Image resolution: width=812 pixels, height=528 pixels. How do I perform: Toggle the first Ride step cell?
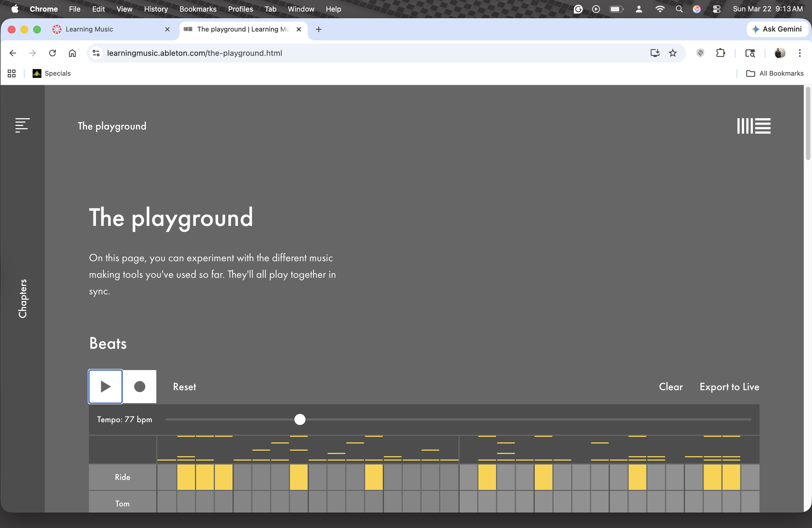[x=167, y=477]
